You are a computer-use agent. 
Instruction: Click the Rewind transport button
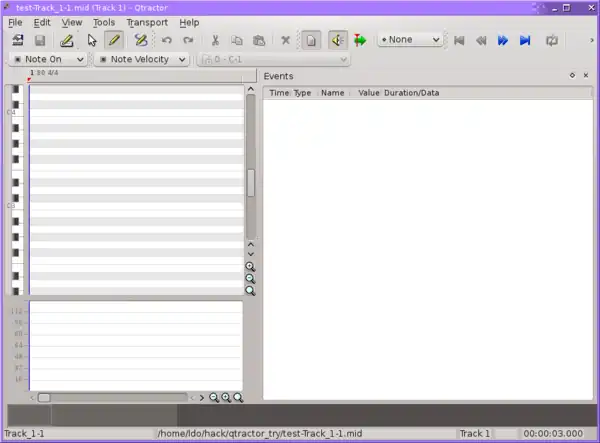481,41
